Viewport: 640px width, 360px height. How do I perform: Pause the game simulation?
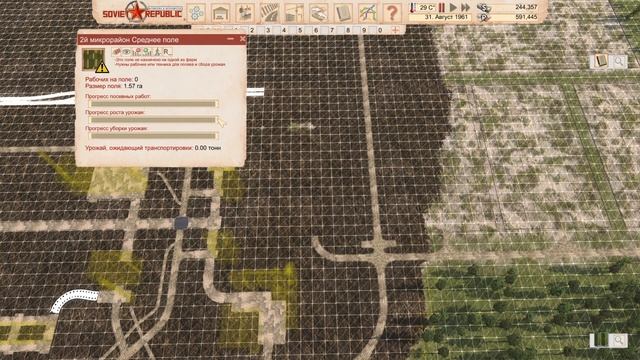coord(442,7)
